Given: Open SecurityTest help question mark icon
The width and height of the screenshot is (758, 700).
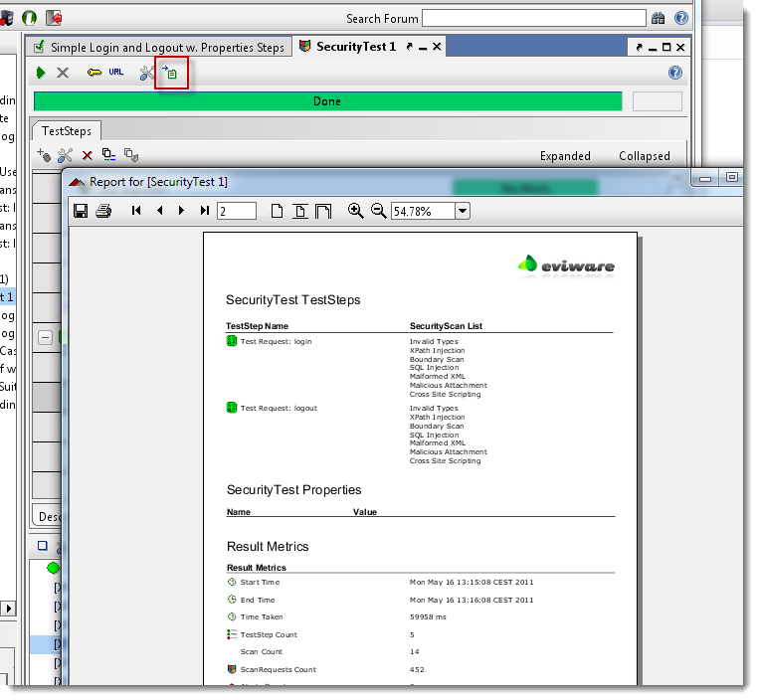Looking at the screenshot, I should (x=674, y=73).
